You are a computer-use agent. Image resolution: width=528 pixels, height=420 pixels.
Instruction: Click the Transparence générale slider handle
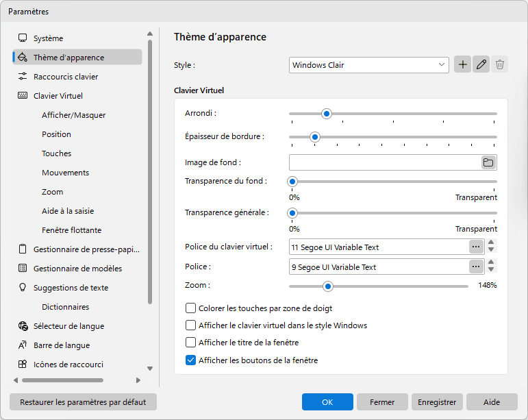292,213
